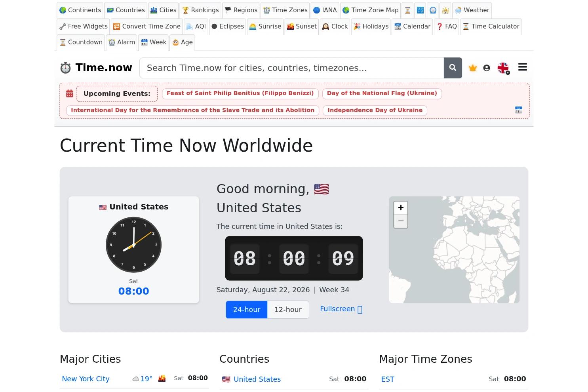Viewport: 588px width, 392px height.
Task: Click the blue 08:00 time under Sat
Action: pos(134,291)
